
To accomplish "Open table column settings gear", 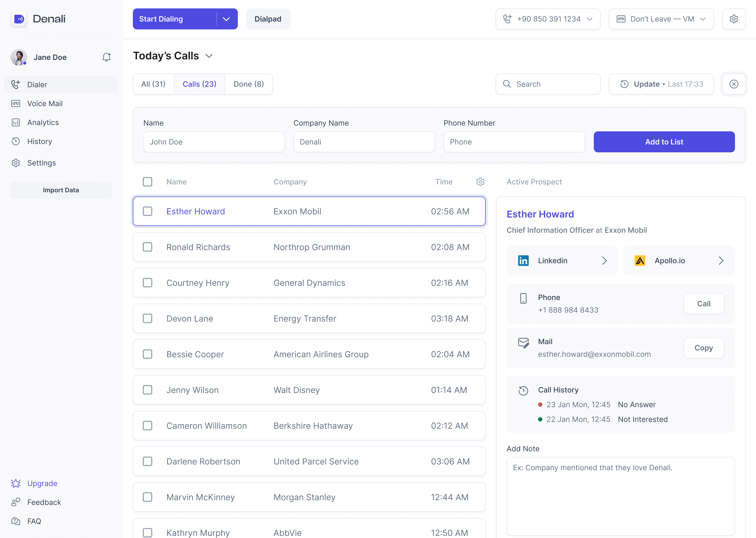I will [x=480, y=182].
